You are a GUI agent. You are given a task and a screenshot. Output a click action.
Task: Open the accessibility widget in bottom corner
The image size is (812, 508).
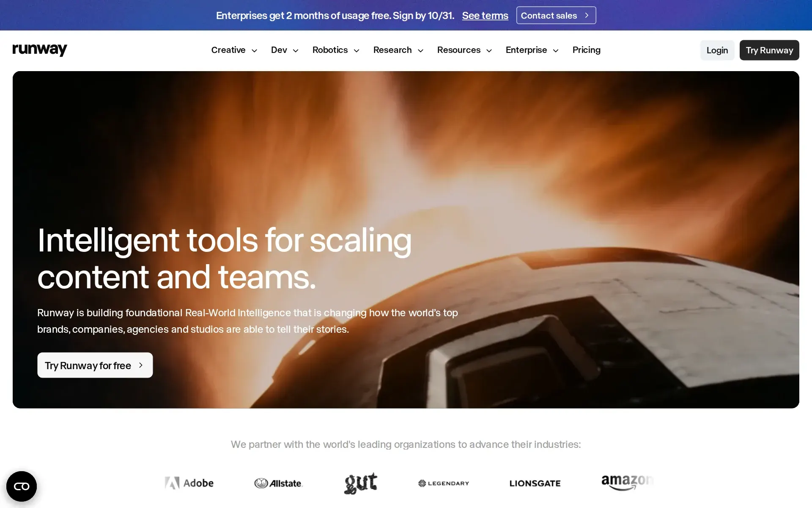(22, 486)
